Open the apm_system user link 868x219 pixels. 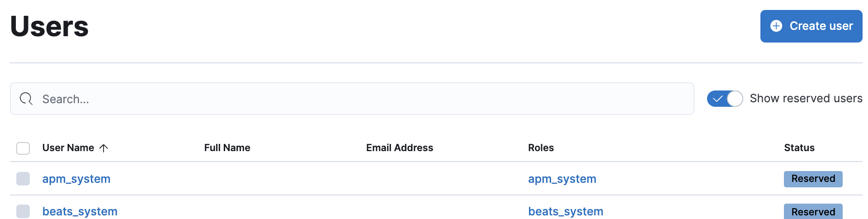76,179
